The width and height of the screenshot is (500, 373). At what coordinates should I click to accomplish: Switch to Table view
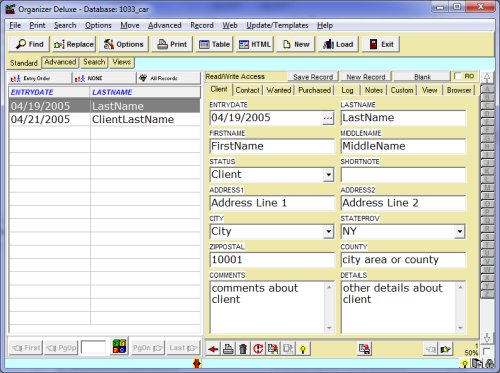[x=214, y=44]
